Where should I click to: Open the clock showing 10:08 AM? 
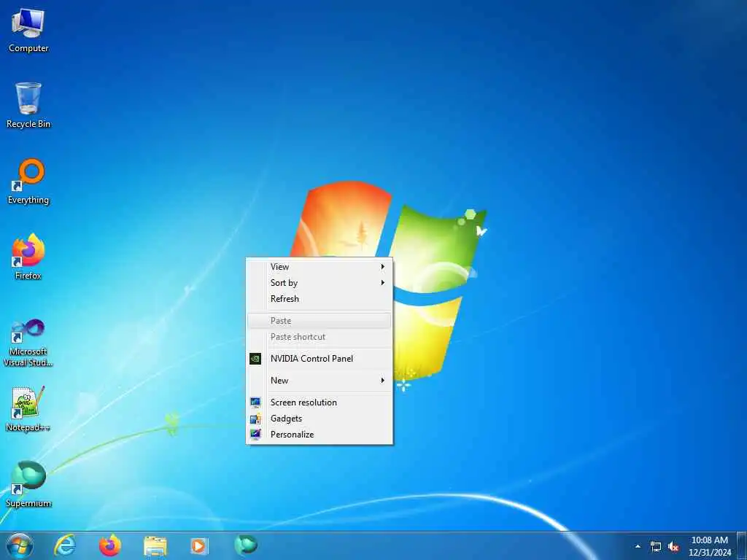(x=709, y=546)
